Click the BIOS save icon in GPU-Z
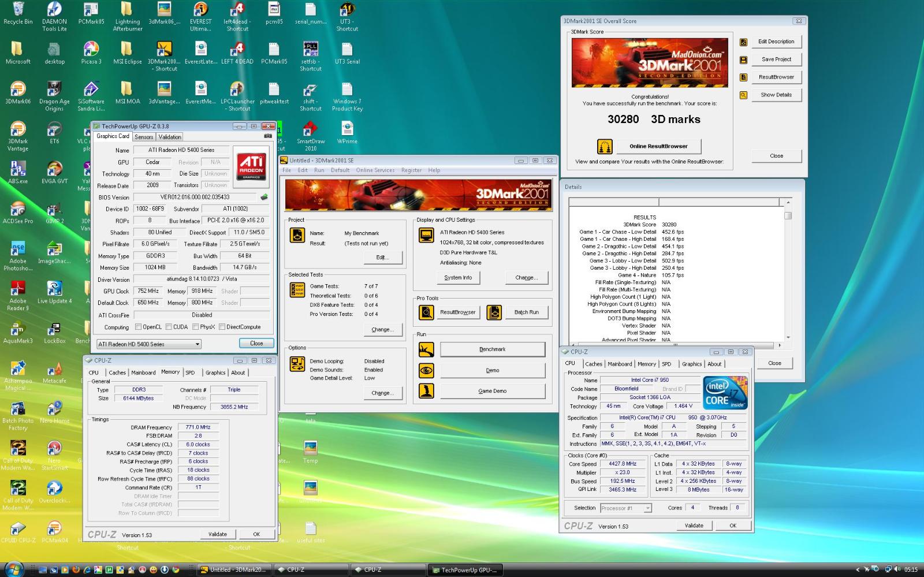 pos(264,197)
